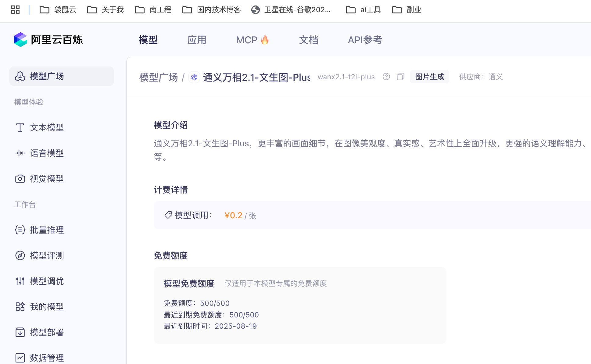This screenshot has width=591, height=364.
Task: Open the 关于我 bookmark folder
Action: (106, 10)
